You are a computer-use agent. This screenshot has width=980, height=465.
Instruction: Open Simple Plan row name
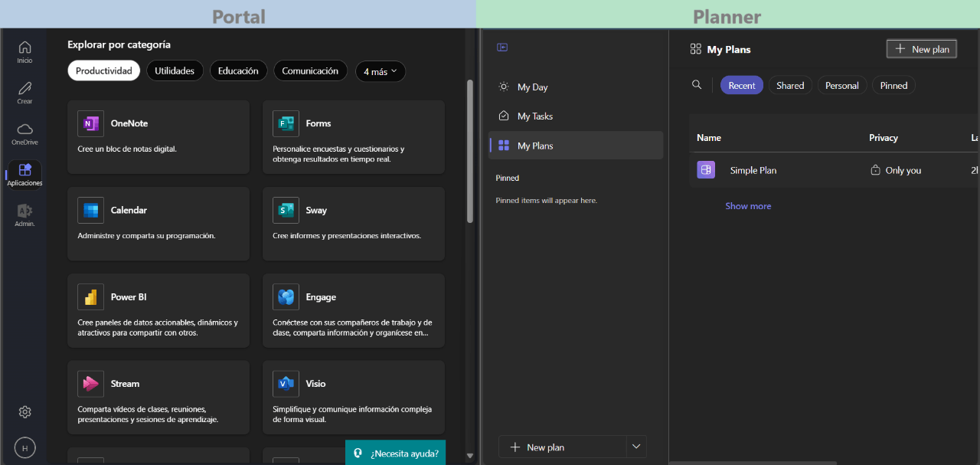pos(753,170)
